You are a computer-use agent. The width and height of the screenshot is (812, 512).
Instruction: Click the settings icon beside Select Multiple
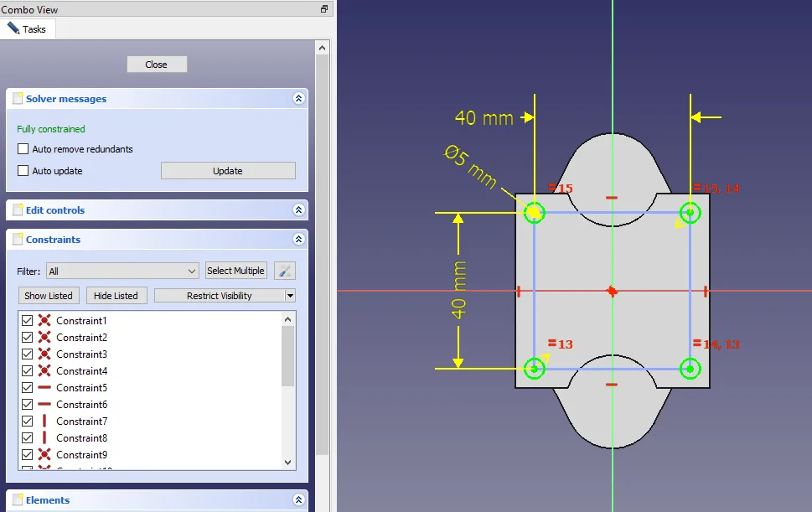point(285,271)
